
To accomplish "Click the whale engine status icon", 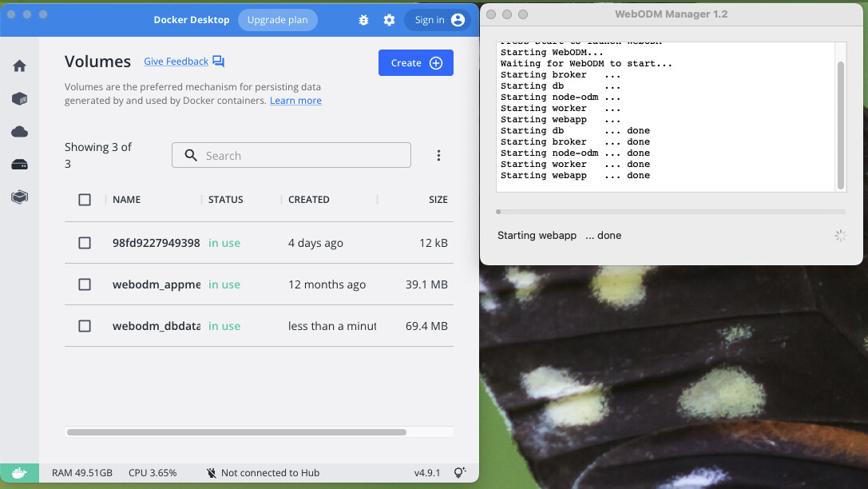I will click(x=20, y=472).
